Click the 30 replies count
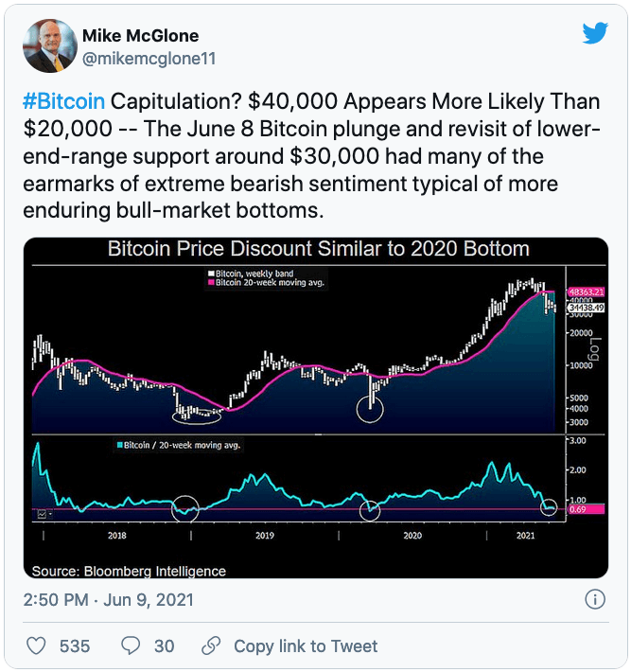631x672 pixels. [x=164, y=645]
